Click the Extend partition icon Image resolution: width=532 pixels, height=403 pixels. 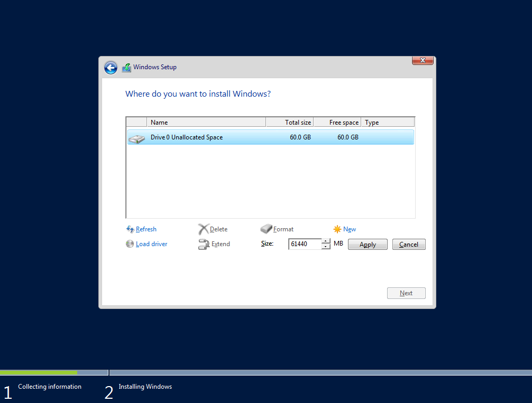coord(204,244)
